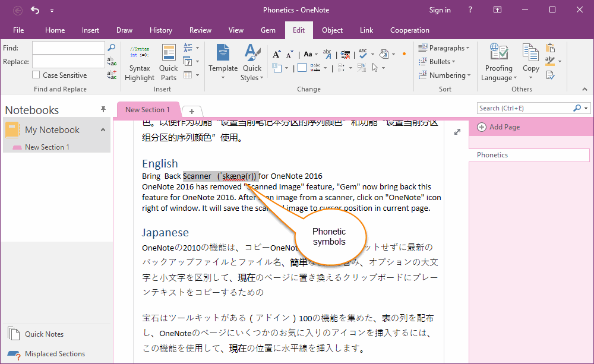The width and height of the screenshot is (594, 364).
Task: Collapse My Notebook in the sidebar
Action: pos(102,129)
